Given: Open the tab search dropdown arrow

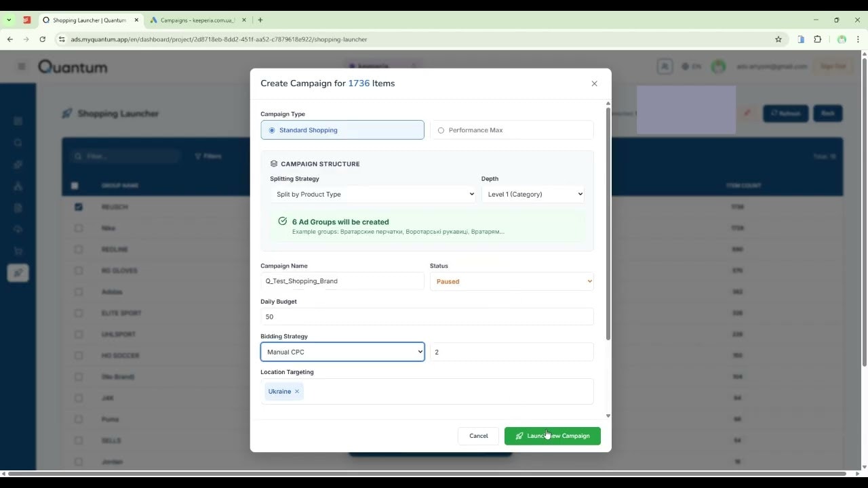Looking at the screenshot, I should coord(9,20).
